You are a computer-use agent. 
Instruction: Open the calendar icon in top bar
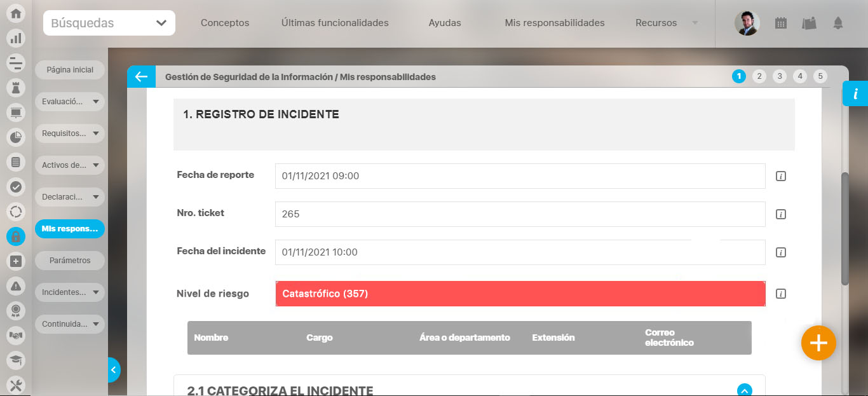click(781, 23)
